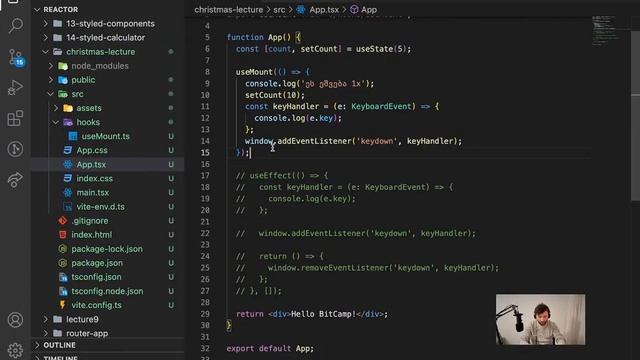Select App.tsx in explorer

(91, 164)
